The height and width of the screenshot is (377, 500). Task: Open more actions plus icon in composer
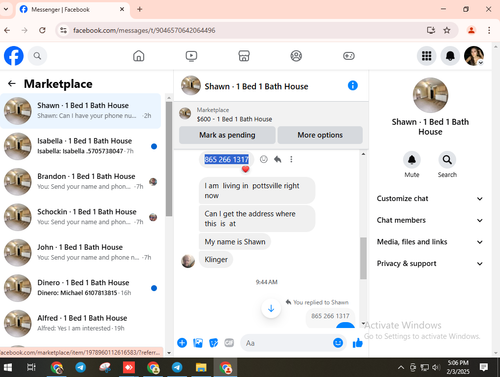point(182,343)
